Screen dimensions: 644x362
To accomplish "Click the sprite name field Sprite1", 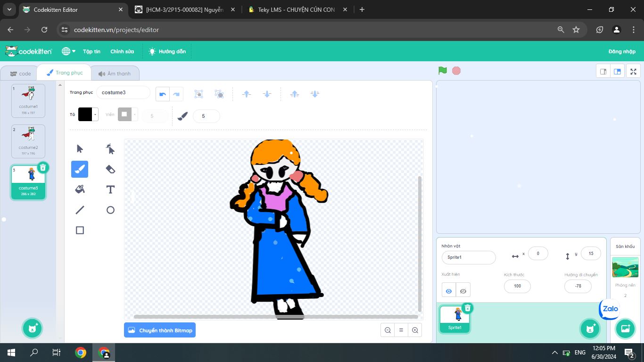I will pyautogui.click(x=469, y=257).
